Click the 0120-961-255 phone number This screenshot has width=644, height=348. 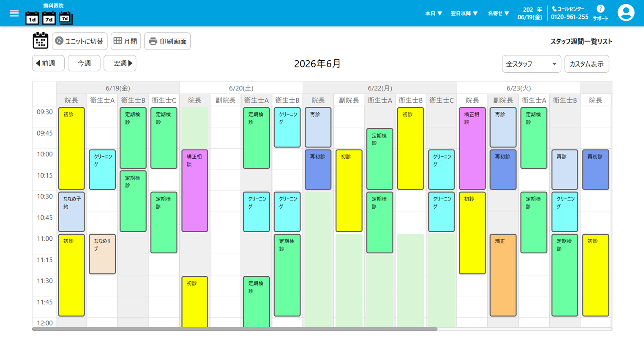click(x=569, y=17)
